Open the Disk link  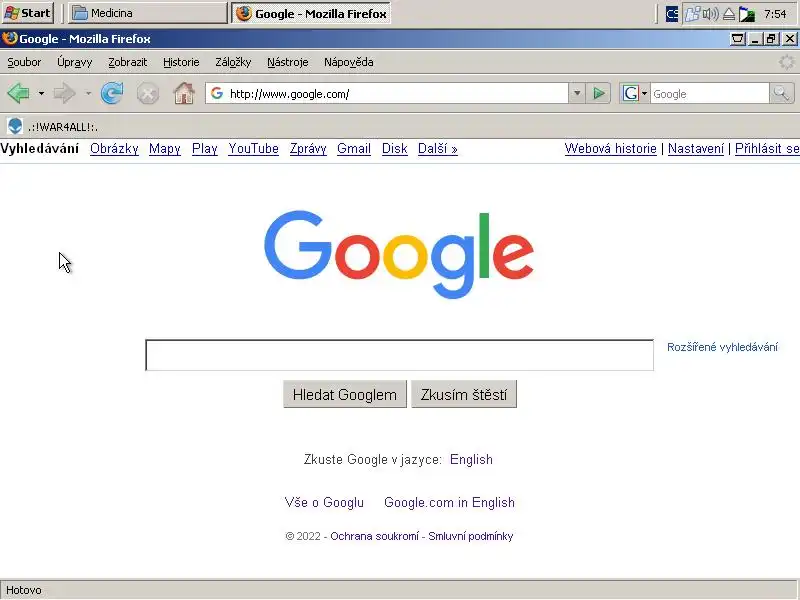click(394, 148)
